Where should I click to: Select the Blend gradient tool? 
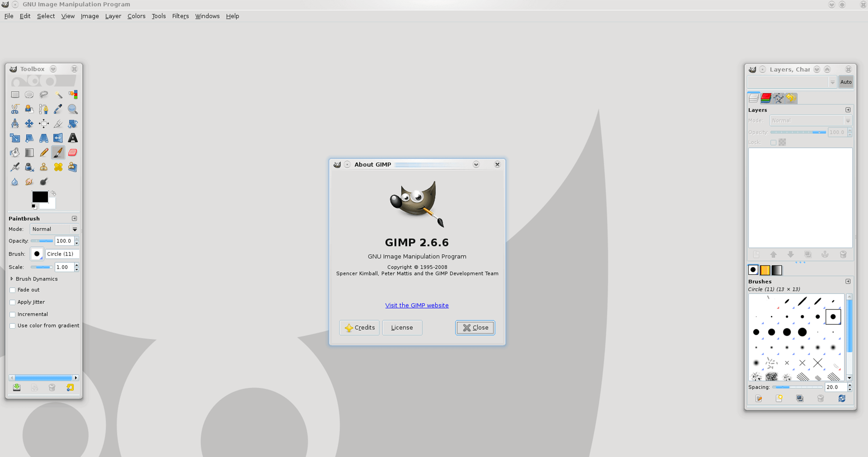(29, 152)
